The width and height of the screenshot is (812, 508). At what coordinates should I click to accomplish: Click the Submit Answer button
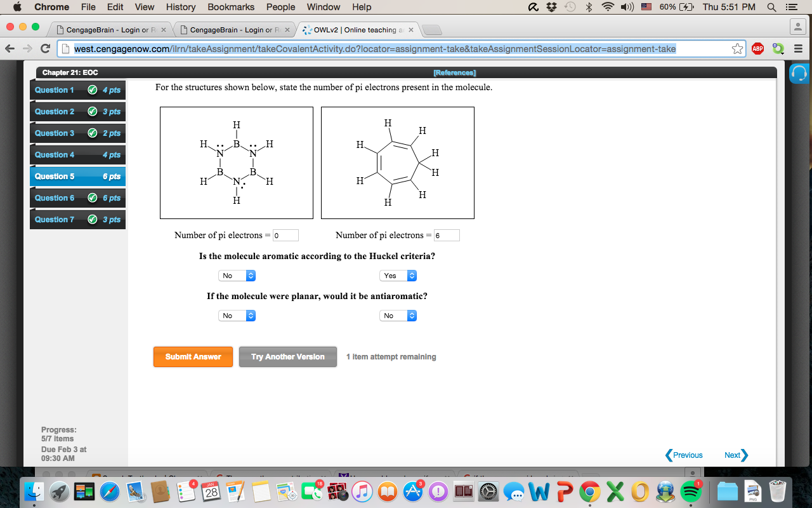point(192,356)
